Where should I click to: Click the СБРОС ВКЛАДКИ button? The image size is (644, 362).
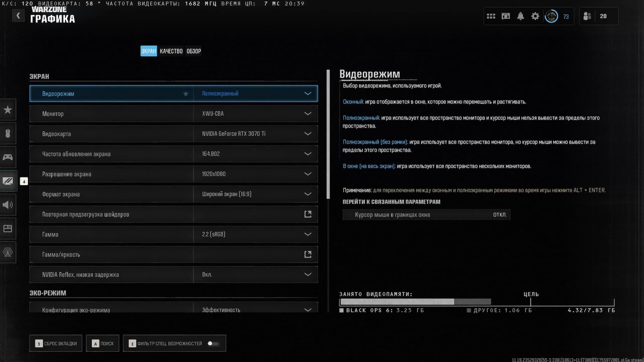(x=56, y=343)
